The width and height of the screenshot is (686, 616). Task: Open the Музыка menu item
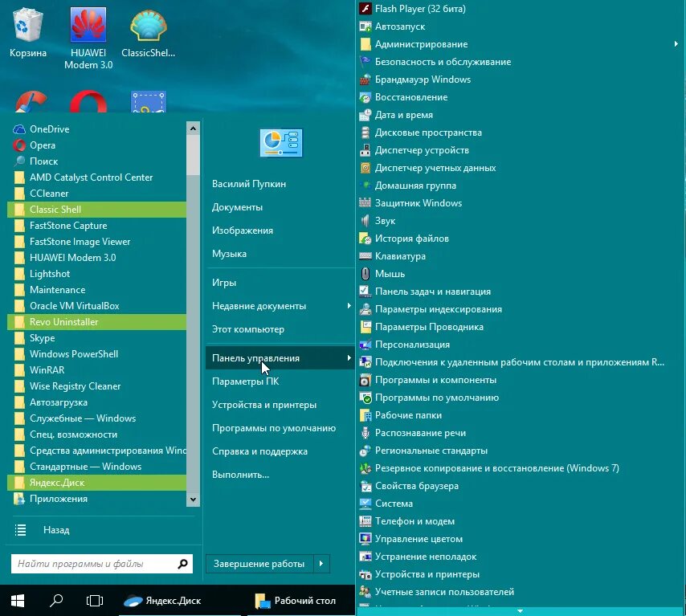280,253
